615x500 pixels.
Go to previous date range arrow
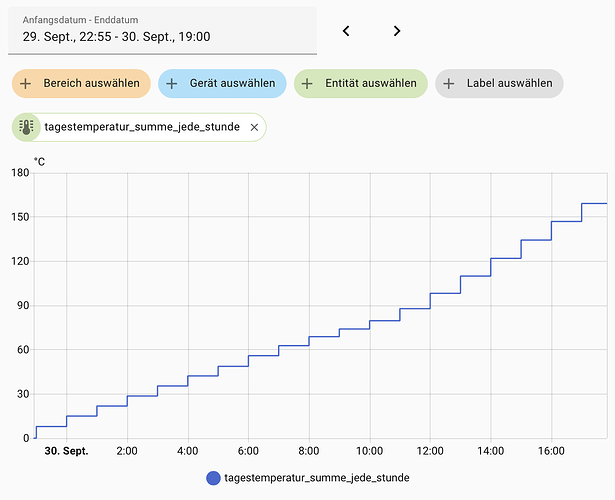346,31
